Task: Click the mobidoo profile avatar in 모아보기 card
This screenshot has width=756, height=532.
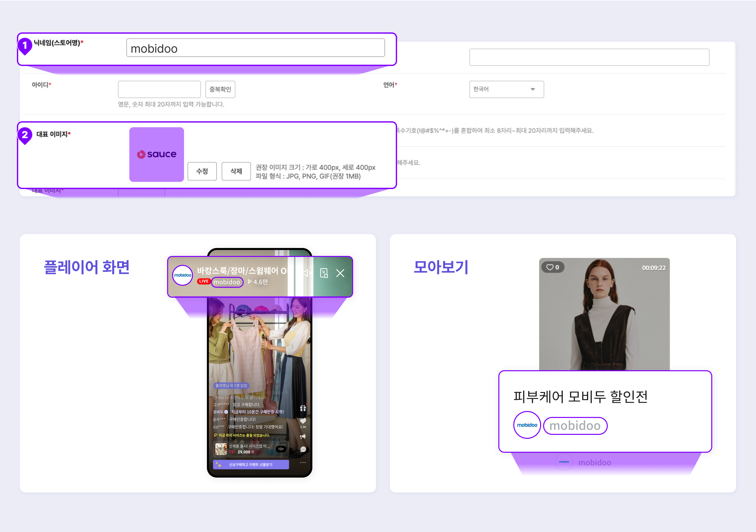Action: point(527,425)
